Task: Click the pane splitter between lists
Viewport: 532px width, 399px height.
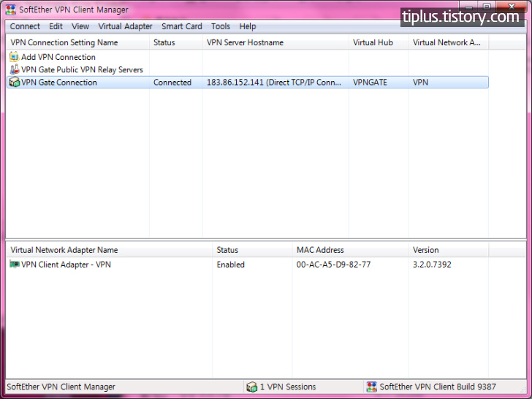Action: click(266, 240)
